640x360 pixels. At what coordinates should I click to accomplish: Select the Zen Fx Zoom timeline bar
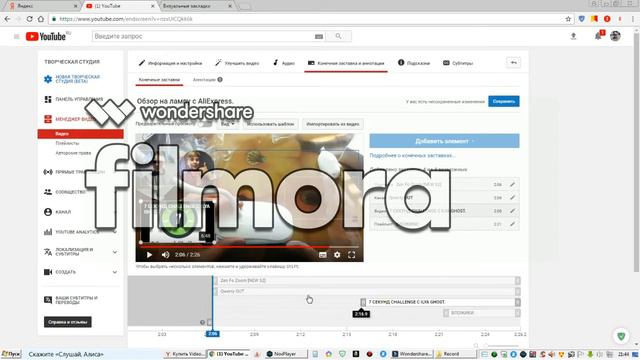point(366,280)
